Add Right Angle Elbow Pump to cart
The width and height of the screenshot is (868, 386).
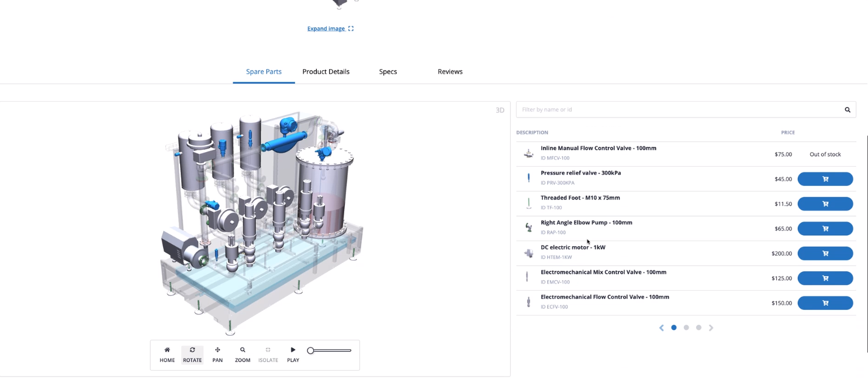(x=825, y=229)
